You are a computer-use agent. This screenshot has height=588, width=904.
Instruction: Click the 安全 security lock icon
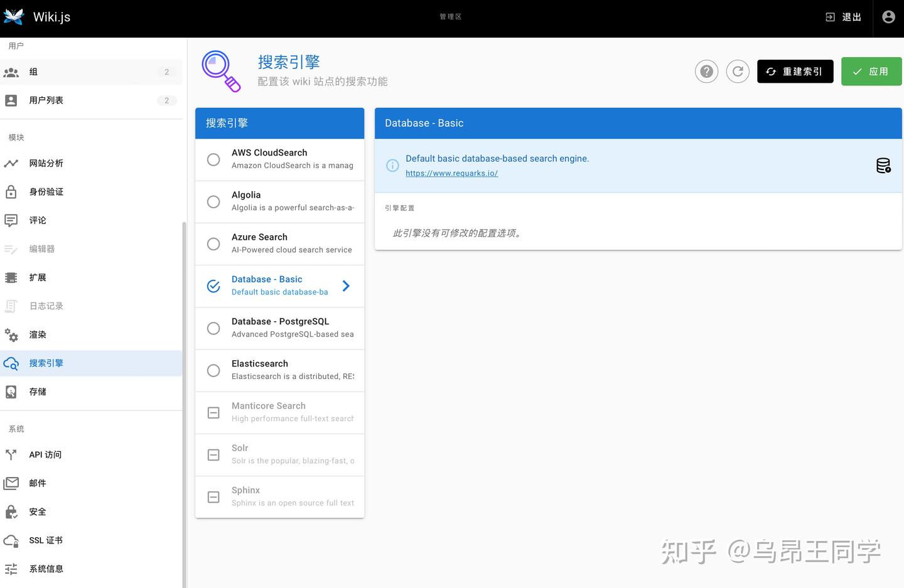tap(11, 512)
